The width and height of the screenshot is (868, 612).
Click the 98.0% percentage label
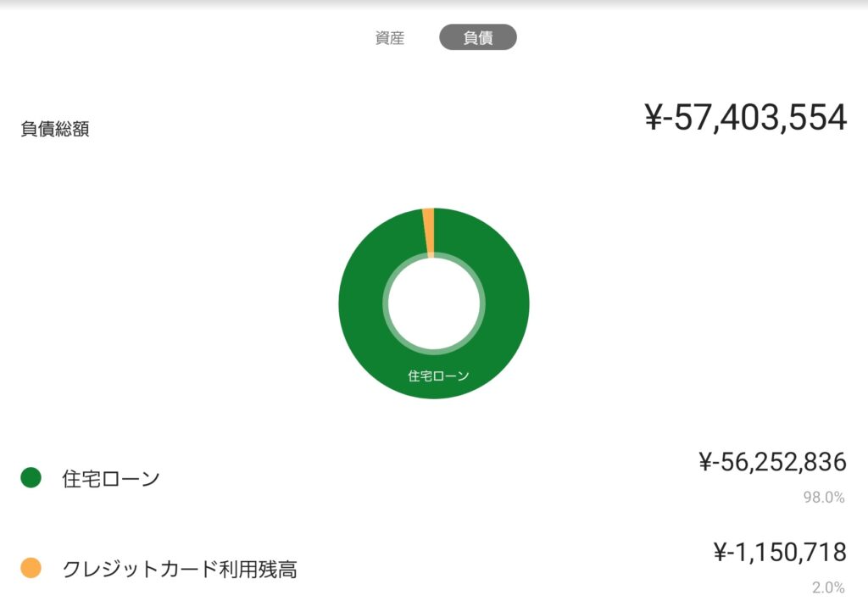(x=824, y=498)
